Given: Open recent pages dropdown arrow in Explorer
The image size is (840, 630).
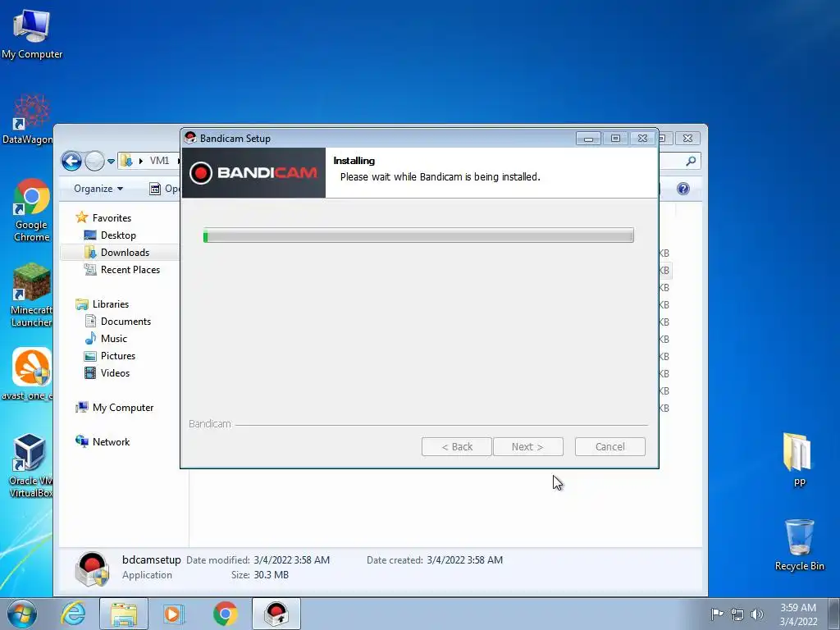Looking at the screenshot, I should [x=111, y=162].
